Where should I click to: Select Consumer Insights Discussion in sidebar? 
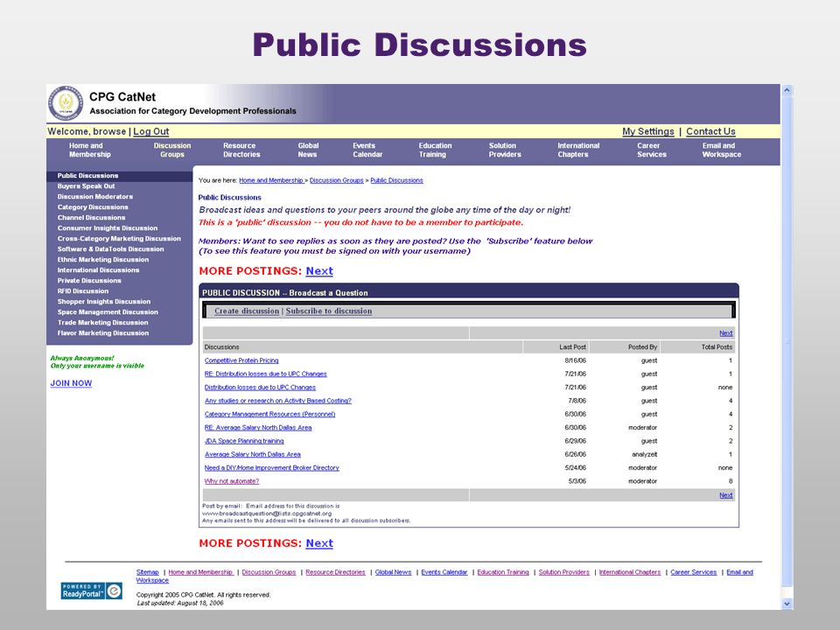(108, 227)
